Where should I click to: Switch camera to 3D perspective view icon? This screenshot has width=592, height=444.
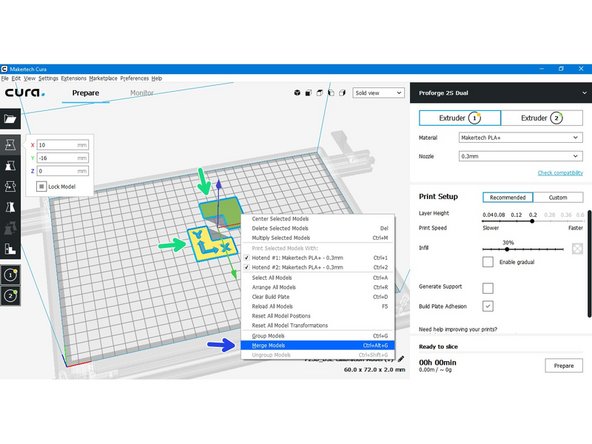(297, 93)
